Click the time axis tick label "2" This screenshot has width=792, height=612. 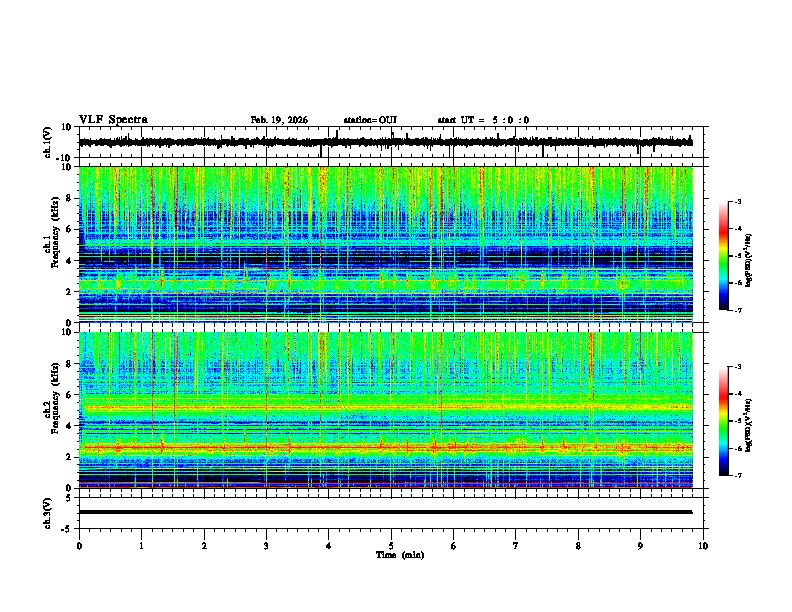(204, 546)
